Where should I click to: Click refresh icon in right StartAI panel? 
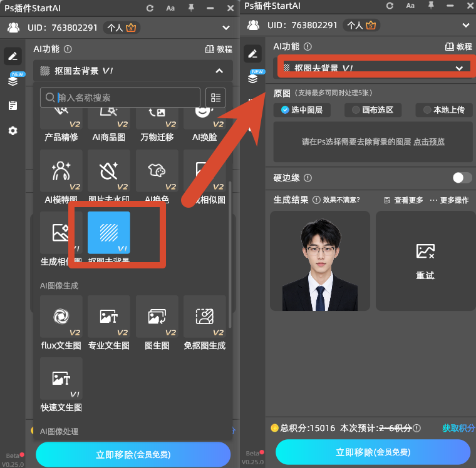390,6
